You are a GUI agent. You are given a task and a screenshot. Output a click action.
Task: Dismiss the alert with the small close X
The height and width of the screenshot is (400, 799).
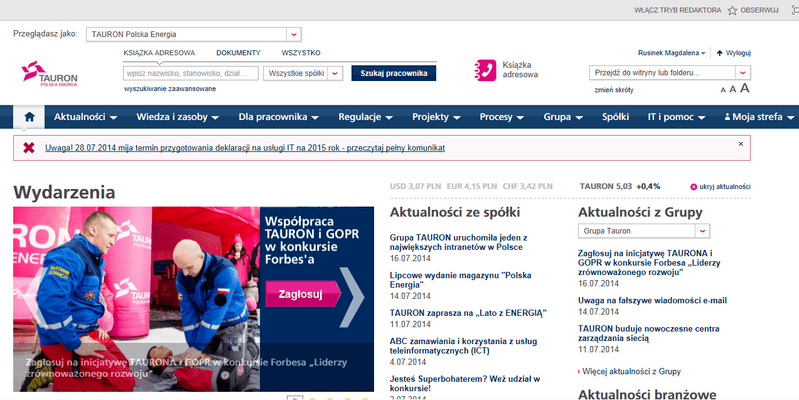(x=741, y=144)
